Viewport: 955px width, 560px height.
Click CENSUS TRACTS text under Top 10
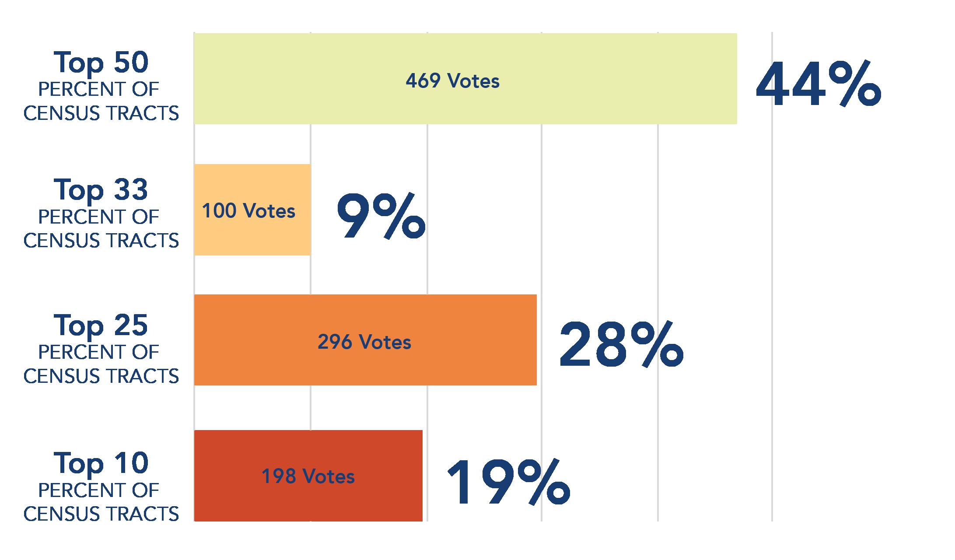101,514
